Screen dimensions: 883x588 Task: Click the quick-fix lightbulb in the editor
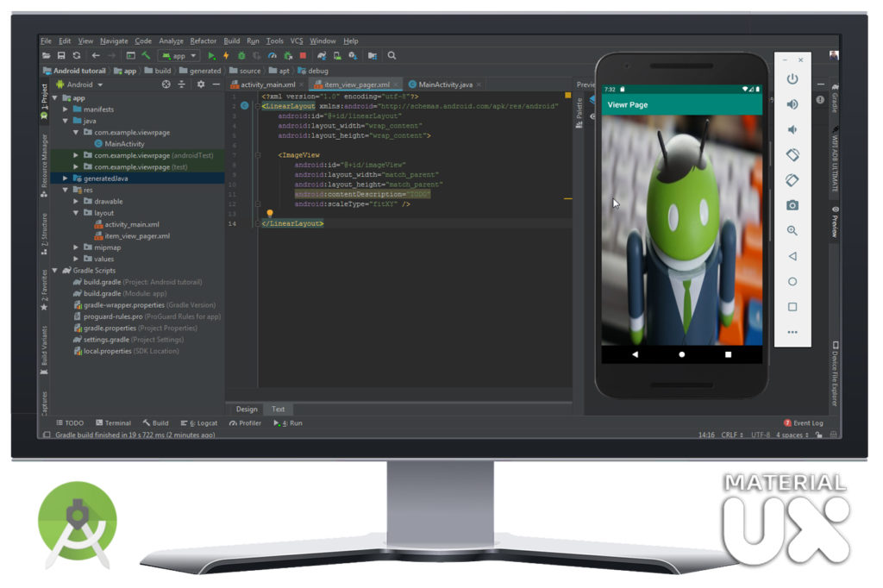click(270, 214)
